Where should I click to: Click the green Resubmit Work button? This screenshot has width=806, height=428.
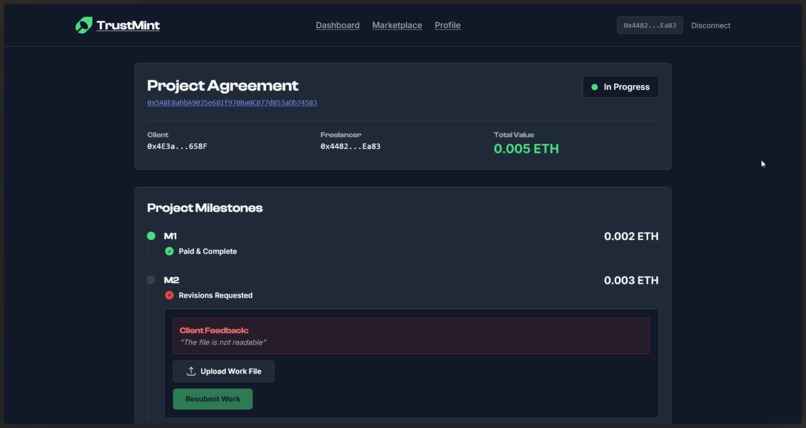[213, 399]
